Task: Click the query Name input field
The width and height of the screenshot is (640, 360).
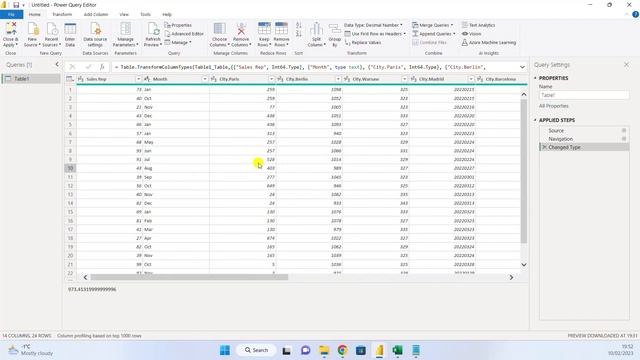Action: coord(584,95)
